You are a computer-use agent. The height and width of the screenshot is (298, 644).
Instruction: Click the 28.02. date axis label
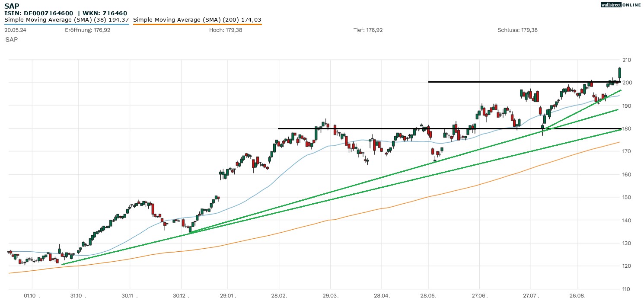point(279,295)
